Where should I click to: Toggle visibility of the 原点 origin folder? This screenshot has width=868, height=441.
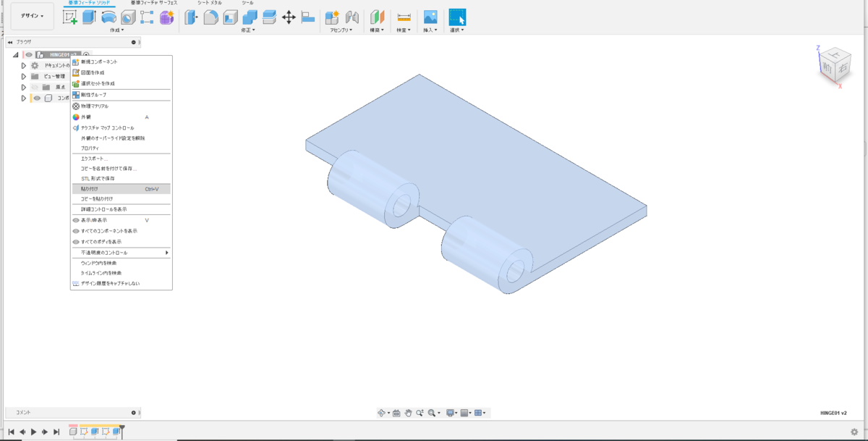(x=35, y=87)
